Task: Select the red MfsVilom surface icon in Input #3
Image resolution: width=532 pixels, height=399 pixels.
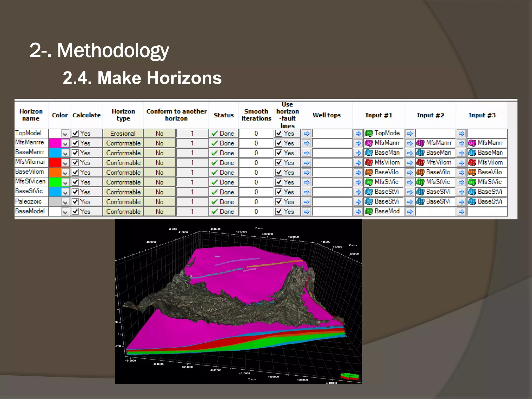Action: [472, 163]
